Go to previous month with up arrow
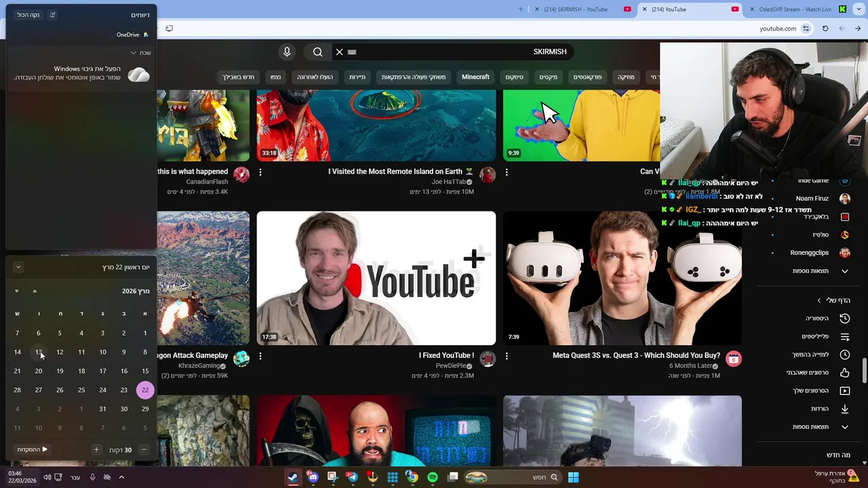The width and height of the screenshot is (868, 488). coord(35,291)
